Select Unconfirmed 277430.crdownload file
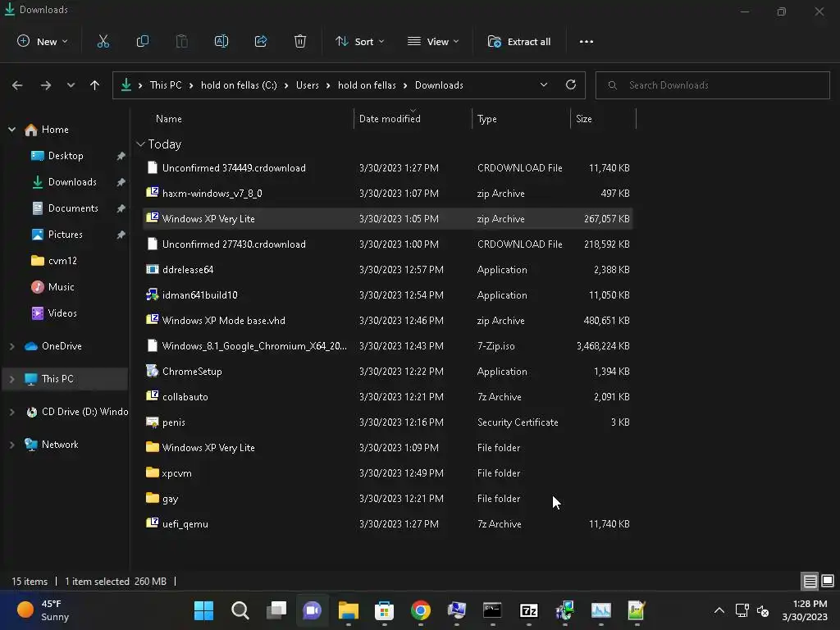840x630 pixels. (388, 244)
